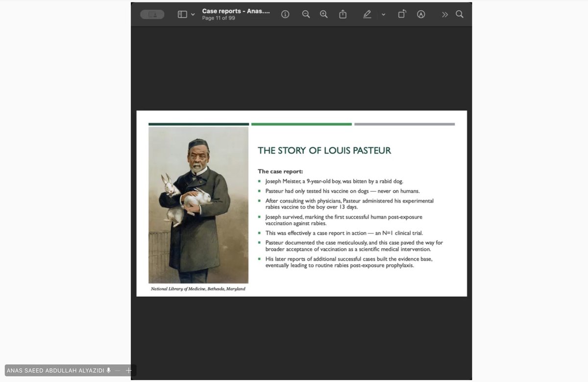Click the Louis Pasteur portrait image
588x382 pixels.
[198, 205]
